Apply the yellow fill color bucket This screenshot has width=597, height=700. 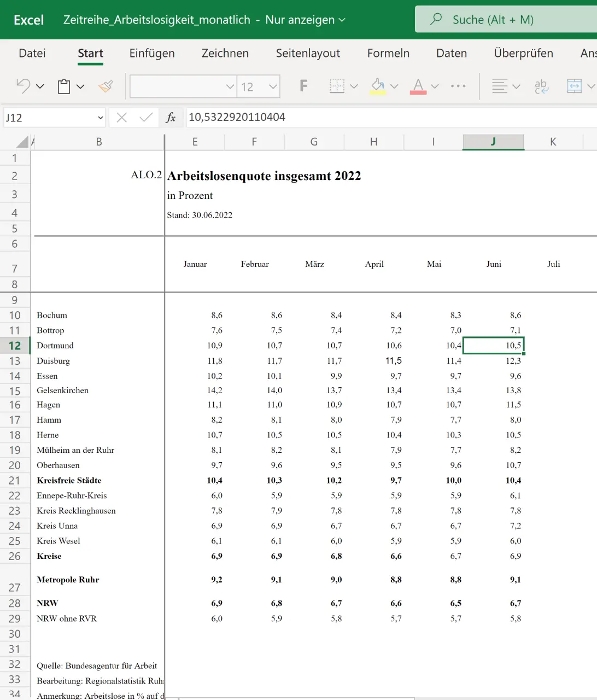click(x=378, y=86)
